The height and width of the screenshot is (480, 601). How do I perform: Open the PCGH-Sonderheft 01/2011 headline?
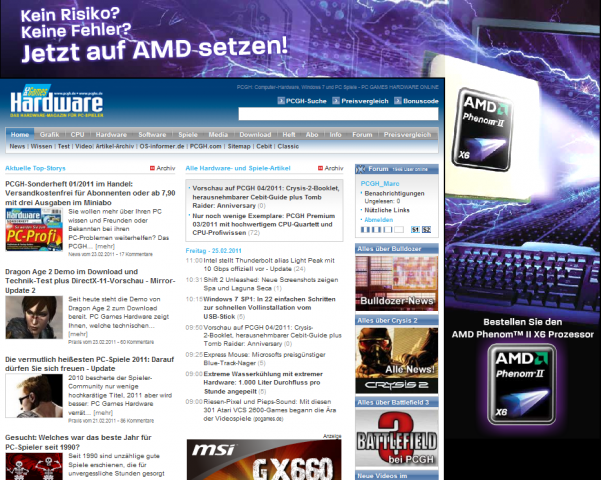[90, 193]
